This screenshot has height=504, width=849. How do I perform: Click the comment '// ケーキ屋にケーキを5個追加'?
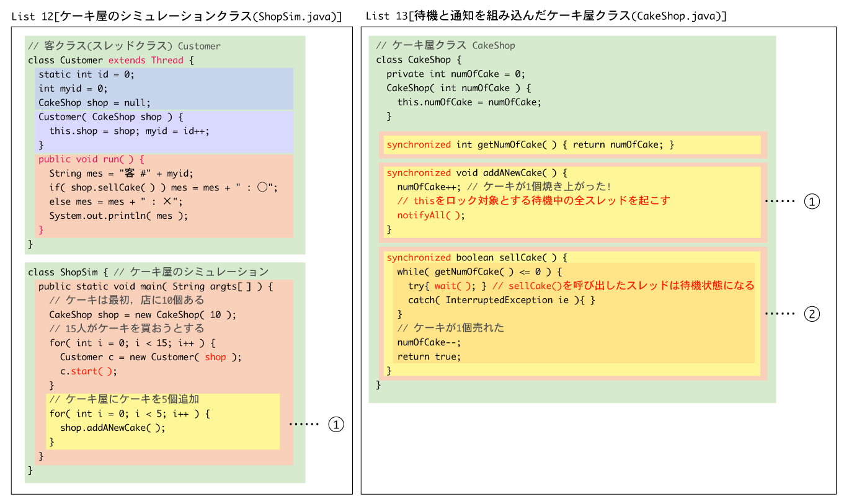(x=124, y=399)
